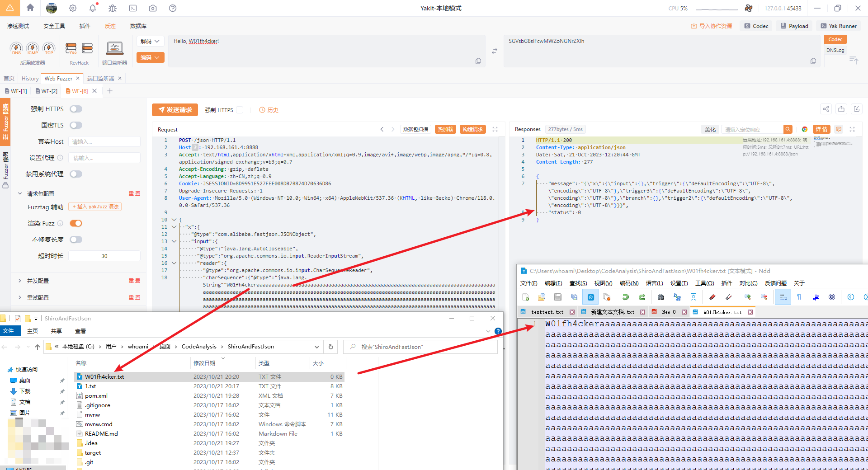Click the Ndd find binoculars icon

pos(661,297)
